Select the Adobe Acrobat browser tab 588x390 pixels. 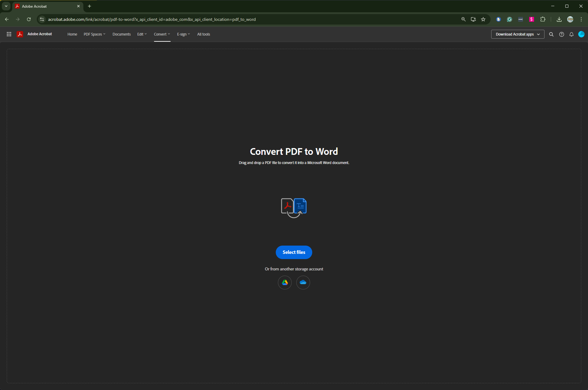click(x=48, y=6)
